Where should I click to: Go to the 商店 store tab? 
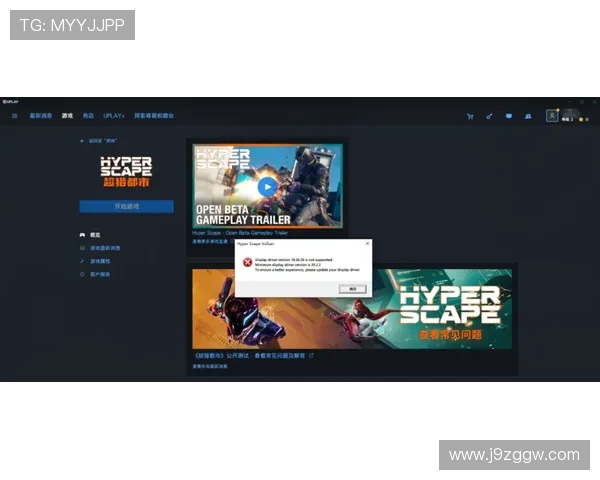click(89, 116)
